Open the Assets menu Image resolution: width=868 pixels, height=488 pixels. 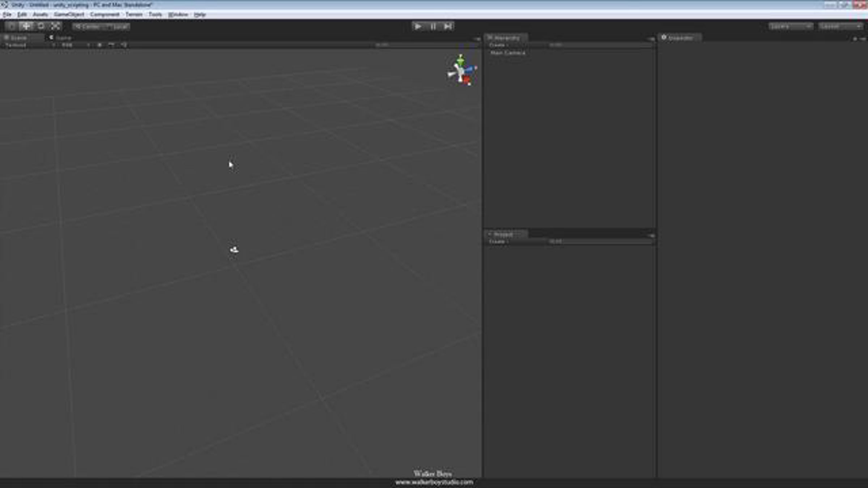point(40,14)
